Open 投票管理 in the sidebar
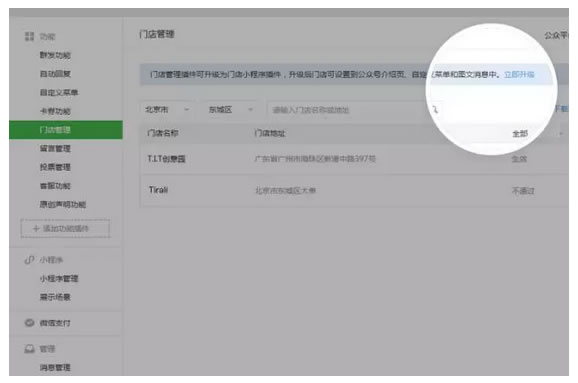This screenshot has height=383, width=578. coord(55,167)
